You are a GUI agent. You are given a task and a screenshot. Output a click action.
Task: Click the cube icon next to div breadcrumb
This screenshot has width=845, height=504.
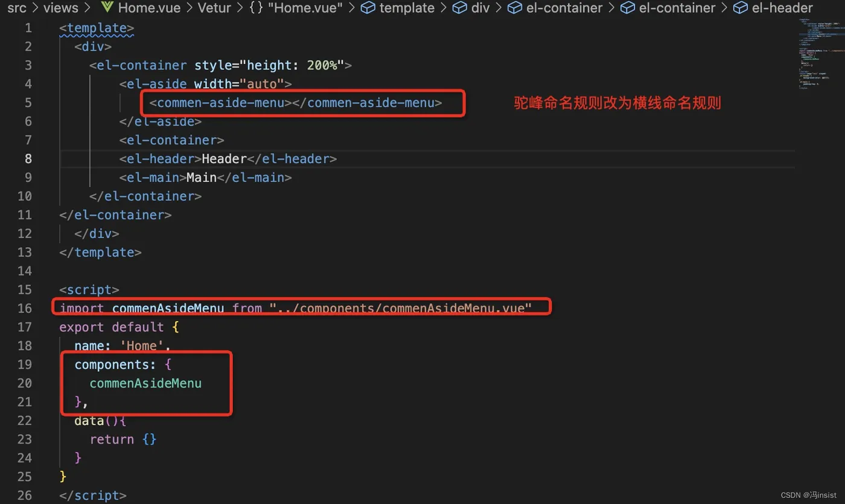coord(460,8)
